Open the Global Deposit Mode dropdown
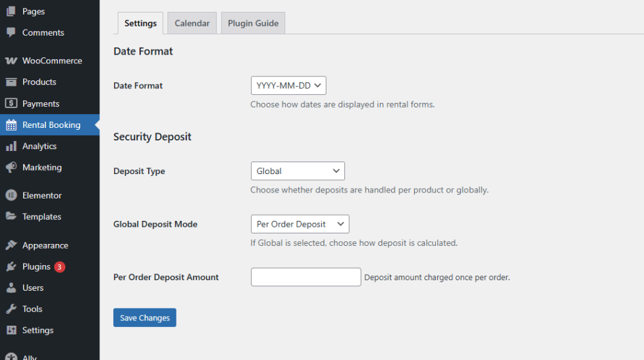This screenshot has width=644, height=360. click(x=300, y=224)
